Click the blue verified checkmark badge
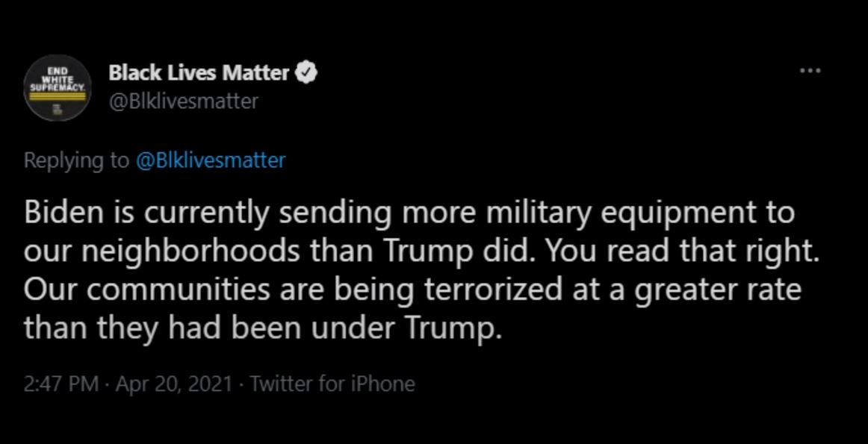Viewport: 868px width, 444px height. [x=307, y=72]
